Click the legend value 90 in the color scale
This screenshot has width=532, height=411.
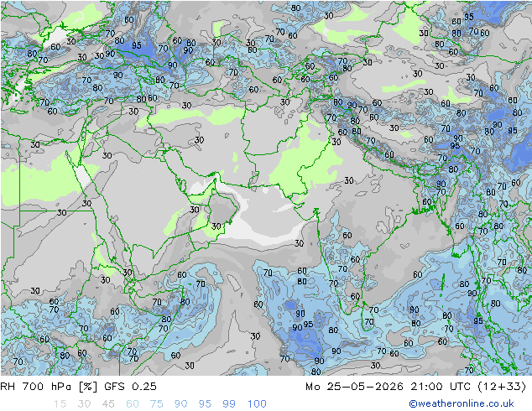coord(181,404)
